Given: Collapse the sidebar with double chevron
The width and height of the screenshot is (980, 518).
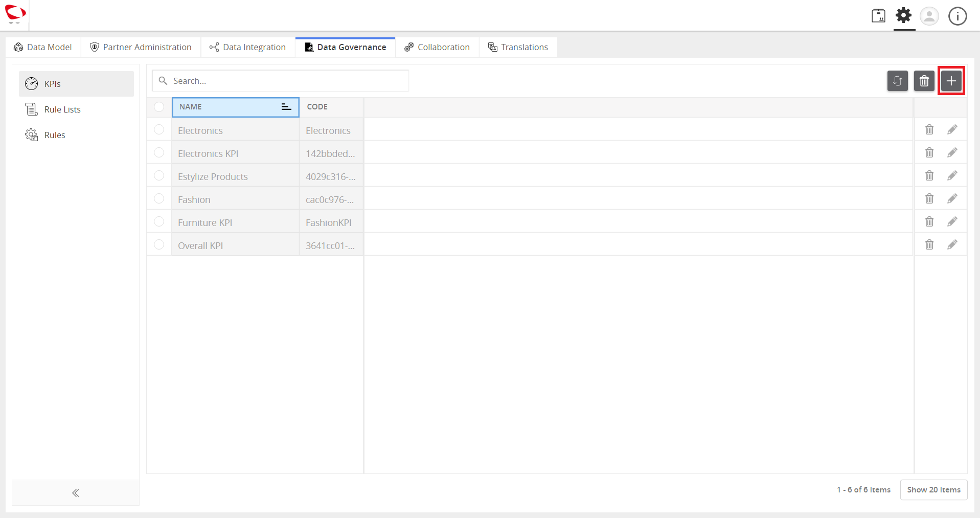Looking at the screenshot, I should click(76, 493).
